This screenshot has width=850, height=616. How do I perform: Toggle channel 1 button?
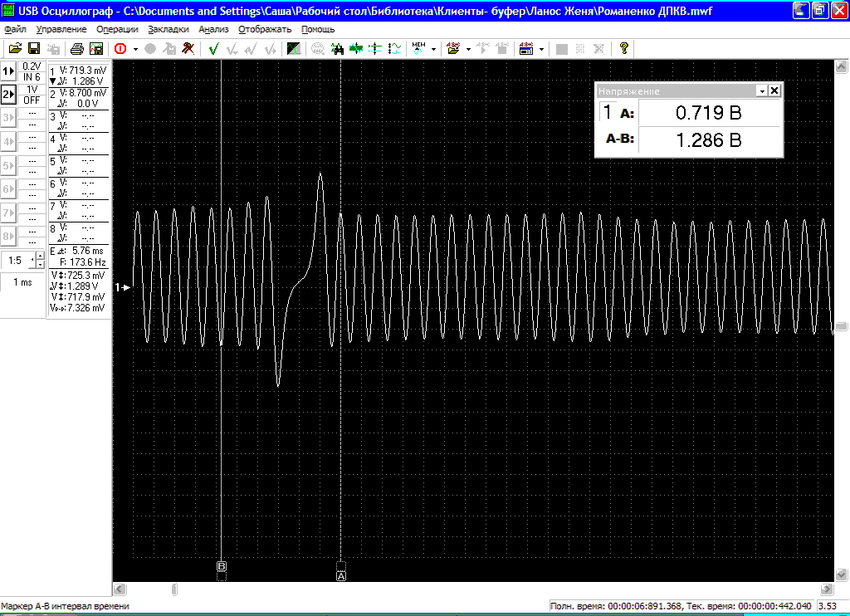tap(8, 71)
